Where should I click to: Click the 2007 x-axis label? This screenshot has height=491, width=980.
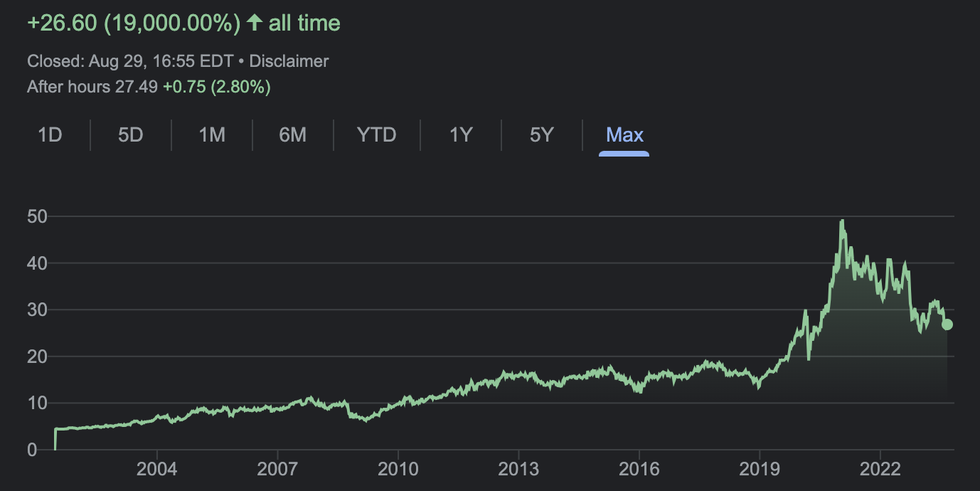277,469
